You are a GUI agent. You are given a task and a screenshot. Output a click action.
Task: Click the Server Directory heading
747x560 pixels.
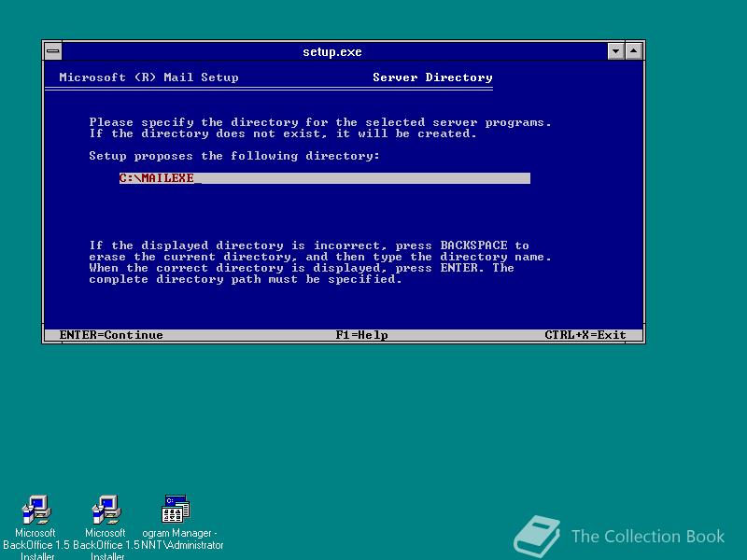(x=432, y=77)
